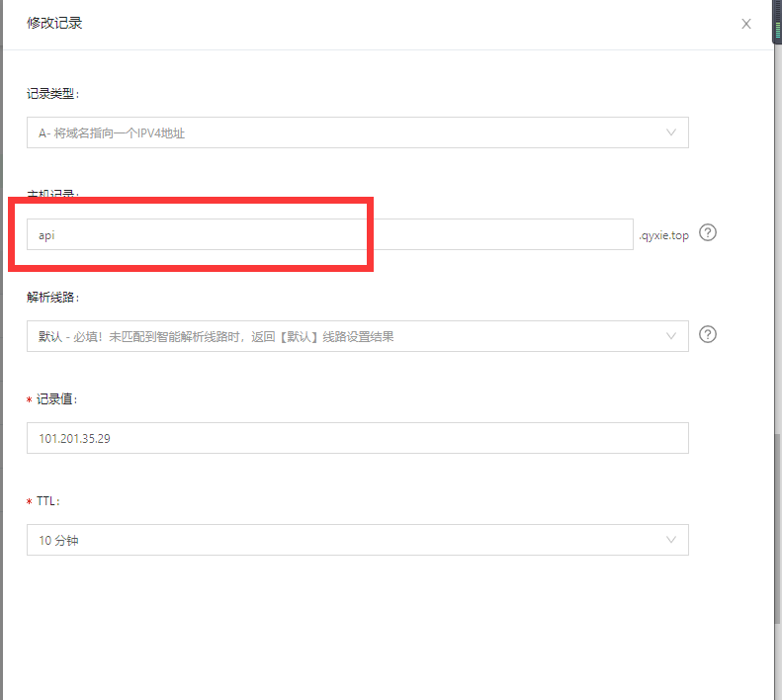Close the 修改记录 dialog
The image size is (782, 700).
click(x=746, y=24)
